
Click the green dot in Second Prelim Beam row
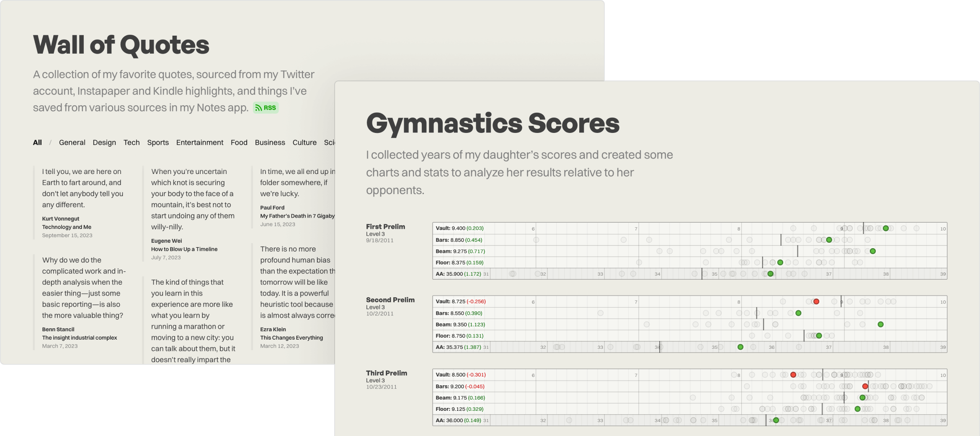click(880, 324)
